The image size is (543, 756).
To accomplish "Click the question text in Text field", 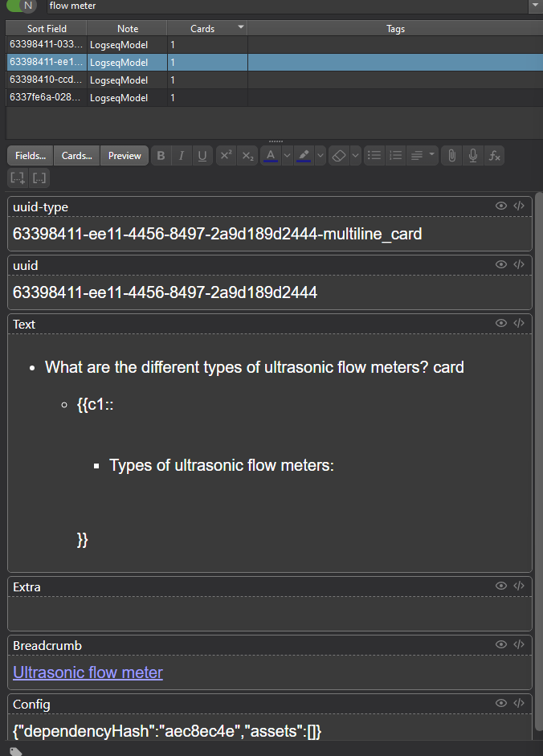I will pos(254,367).
